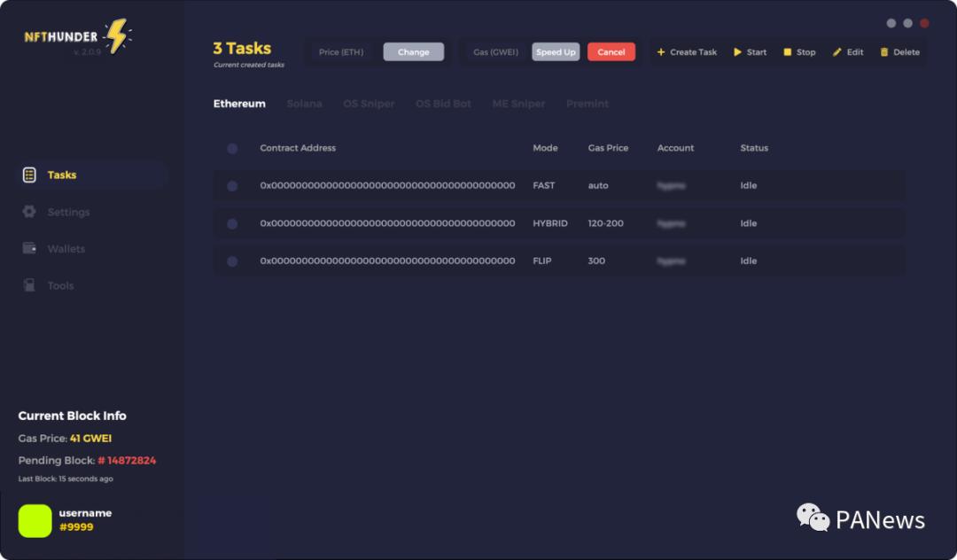Click the FLIP mode cell

(542, 261)
